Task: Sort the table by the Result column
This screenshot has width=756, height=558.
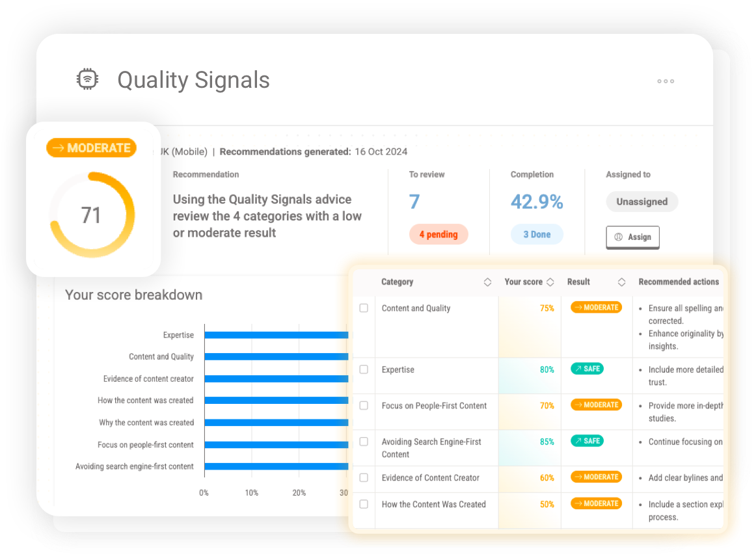Action: (x=621, y=282)
